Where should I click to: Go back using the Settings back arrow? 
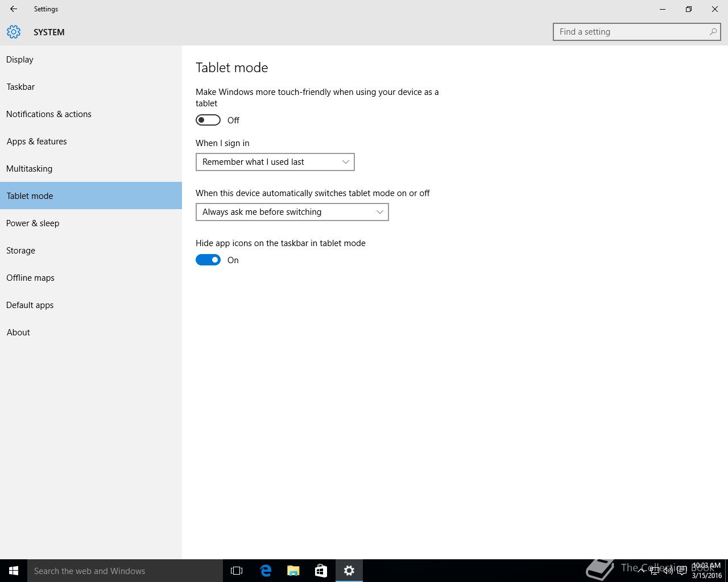pyautogui.click(x=14, y=9)
